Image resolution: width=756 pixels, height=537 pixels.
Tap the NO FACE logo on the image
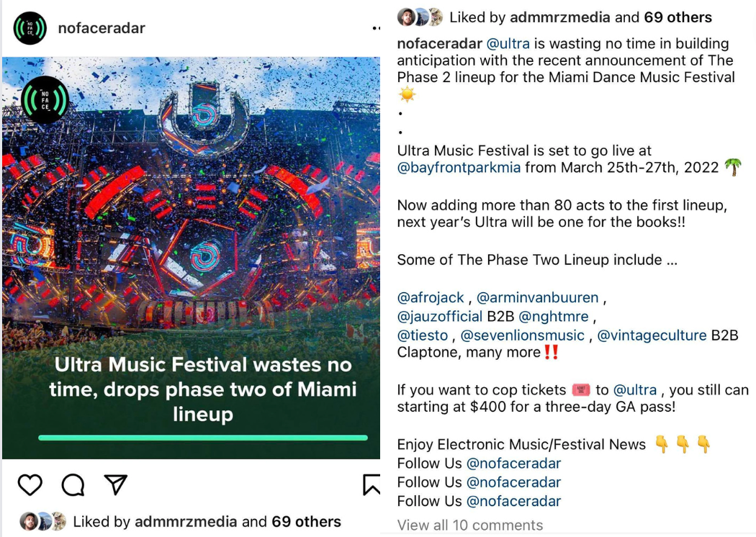45,100
